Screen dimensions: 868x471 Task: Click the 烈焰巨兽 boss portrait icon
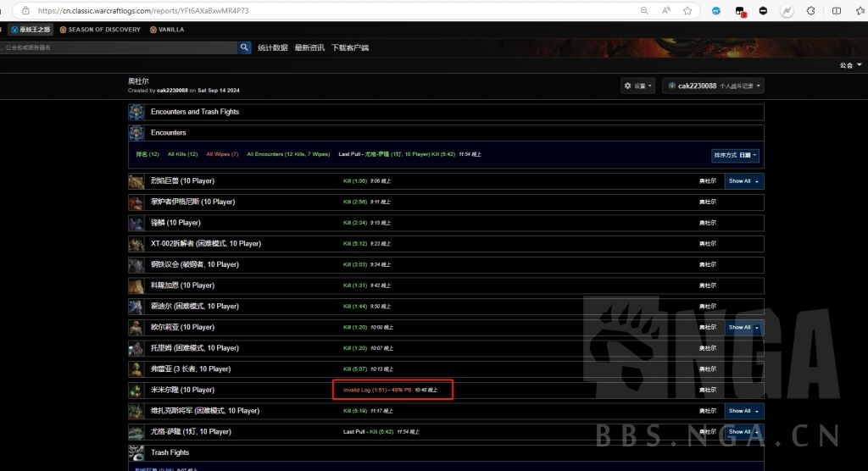tap(136, 181)
